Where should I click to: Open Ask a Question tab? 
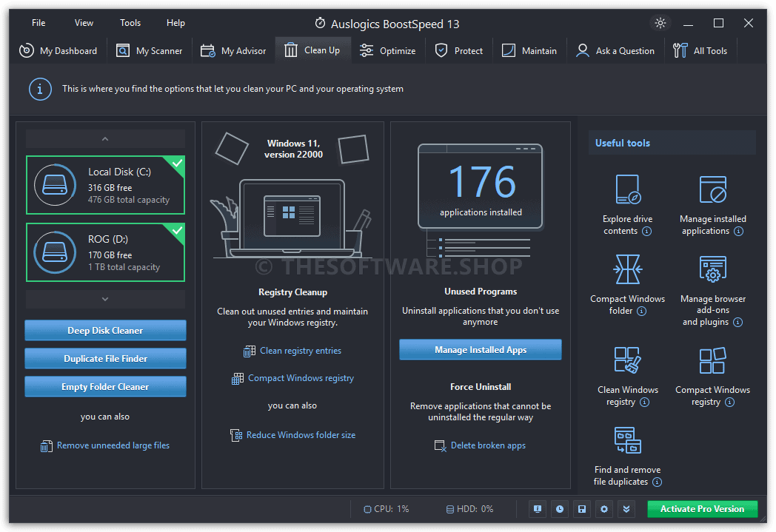click(x=615, y=50)
